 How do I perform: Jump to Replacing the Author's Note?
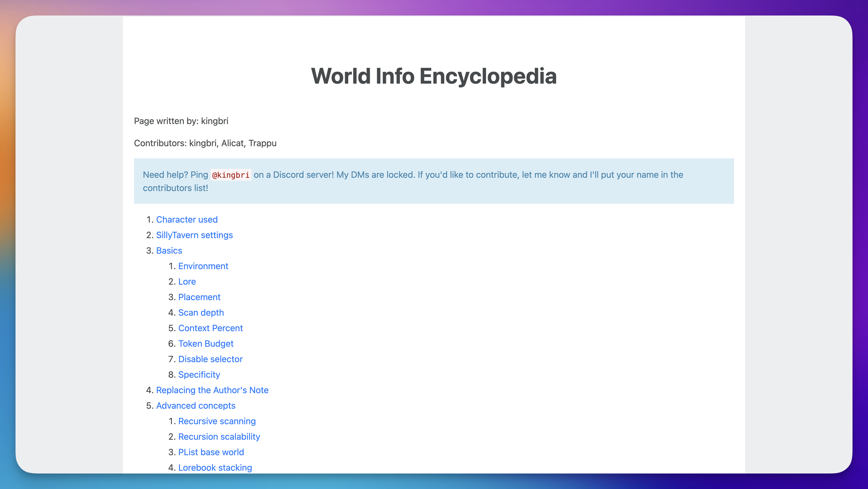click(x=212, y=390)
